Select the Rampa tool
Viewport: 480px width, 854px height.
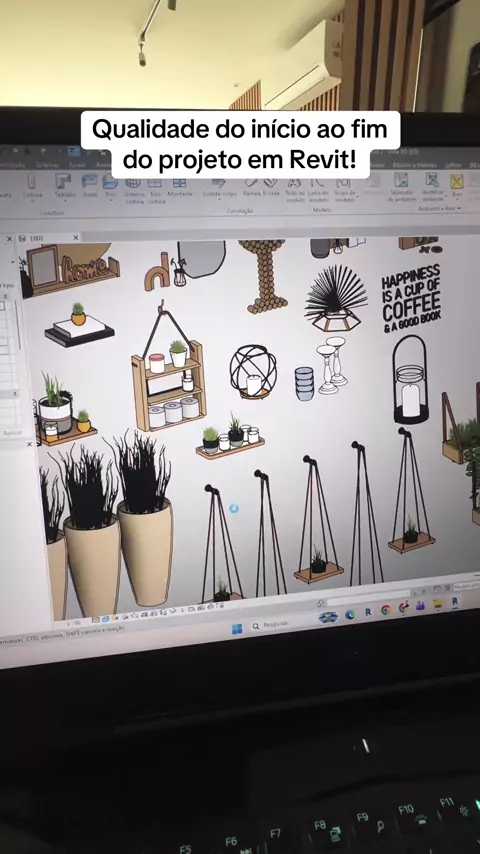click(x=252, y=186)
